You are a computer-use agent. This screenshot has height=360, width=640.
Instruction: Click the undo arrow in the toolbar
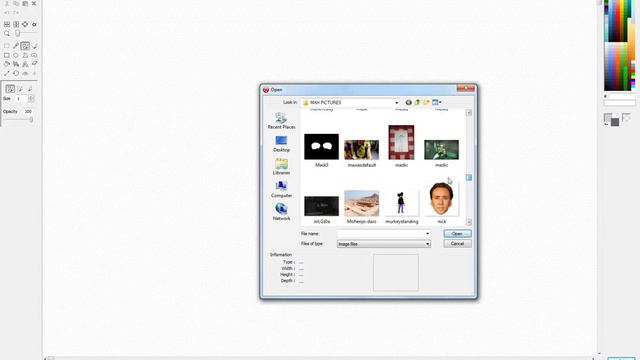tap(7, 13)
